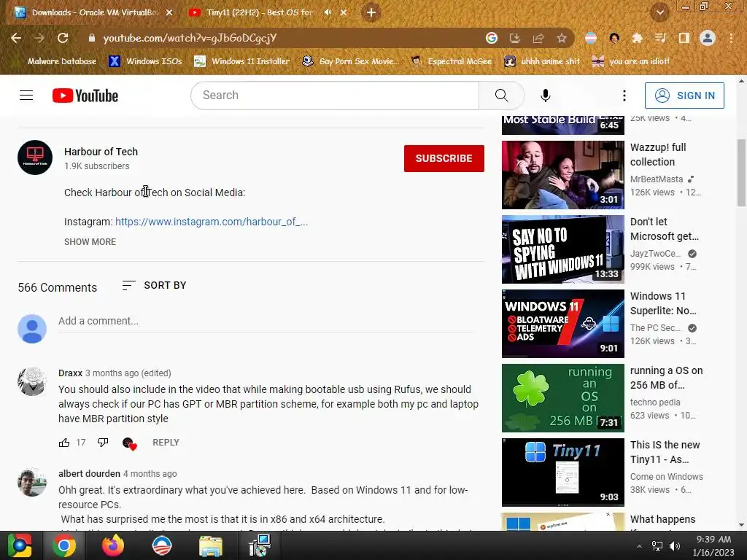
Task: Open Harbour of Tech channel avatar
Action: click(x=35, y=157)
